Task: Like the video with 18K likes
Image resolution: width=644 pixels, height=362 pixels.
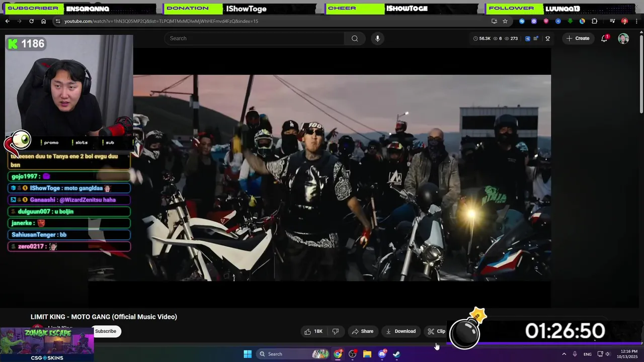Action: [313, 331]
